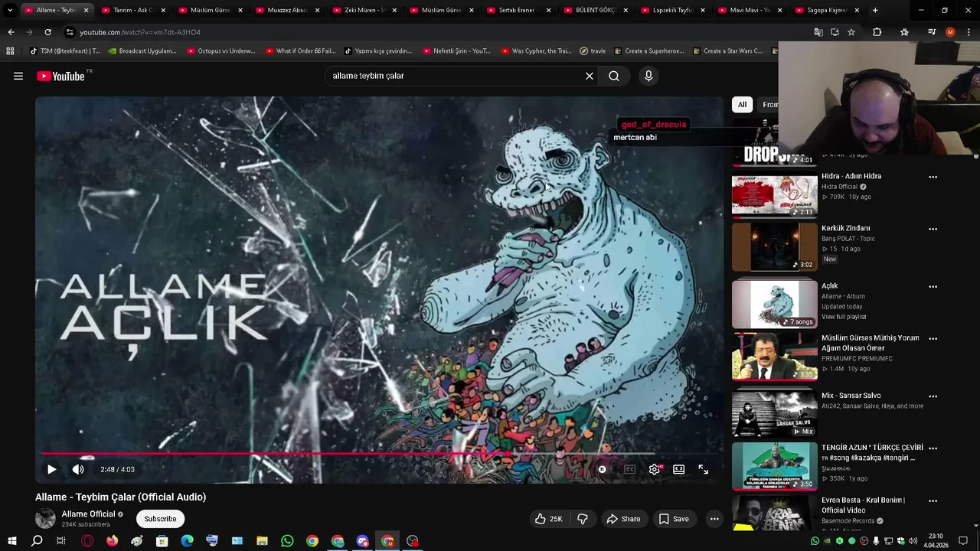Open options for Müslüm Gürses Müthiş Yorum

(933, 338)
